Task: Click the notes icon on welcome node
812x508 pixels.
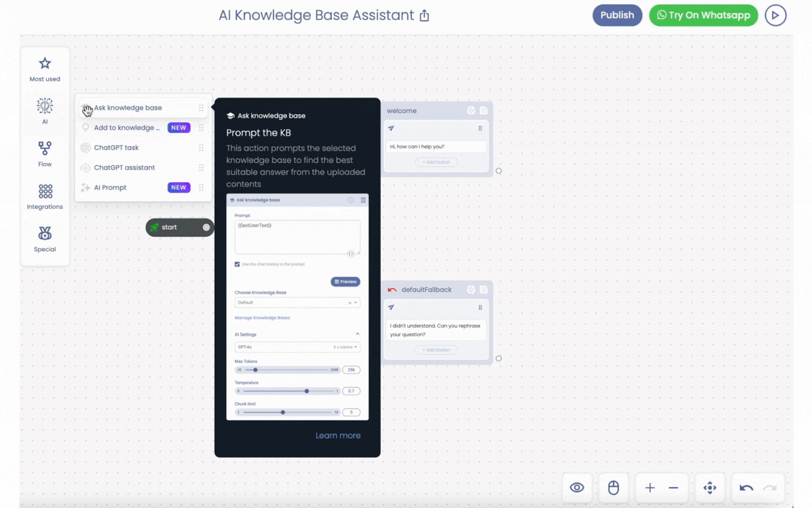Action: tap(484, 111)
